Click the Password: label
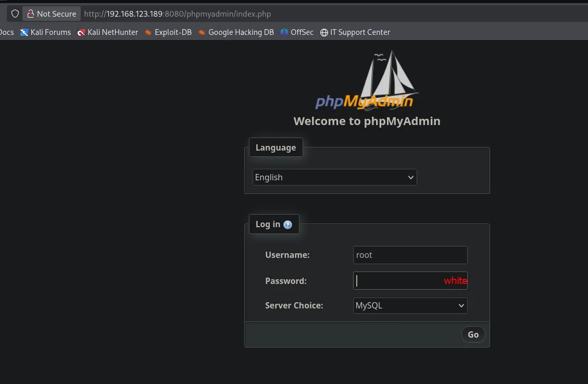 click(x=286, y=281)
